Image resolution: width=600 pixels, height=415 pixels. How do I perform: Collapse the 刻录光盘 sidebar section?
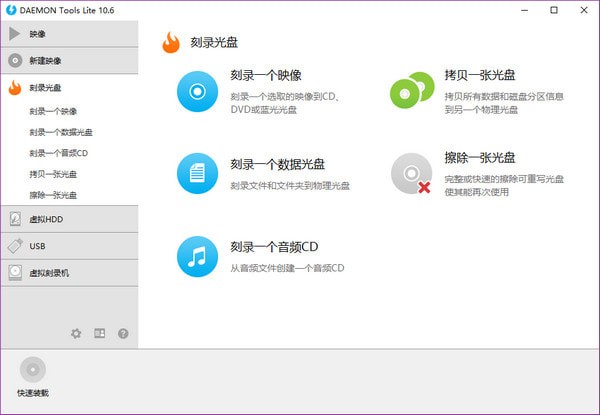click(x=69, y=88)
